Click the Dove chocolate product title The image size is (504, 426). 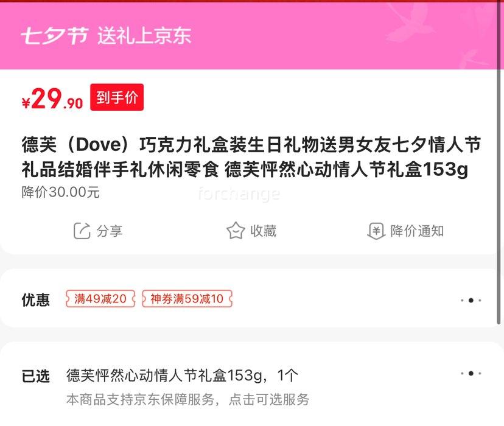(251, 157)
